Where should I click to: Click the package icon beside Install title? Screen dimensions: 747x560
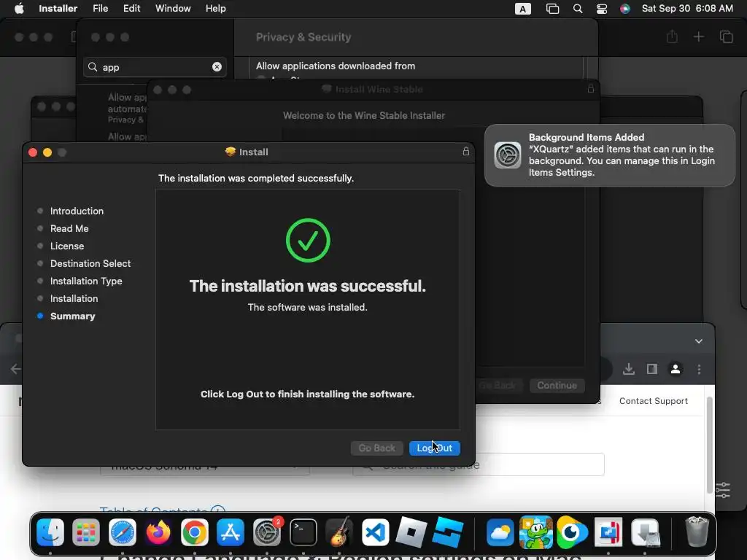pyautogui.click(x=231, y=152)
